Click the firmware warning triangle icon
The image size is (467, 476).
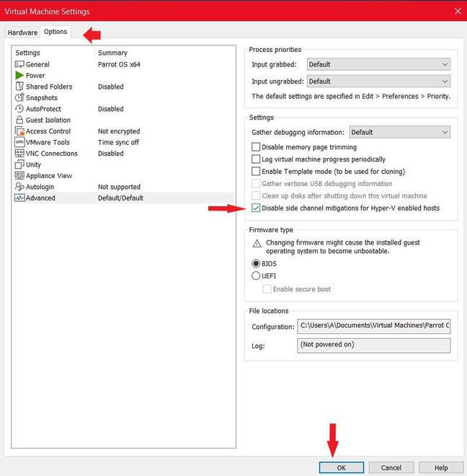[x=257, y=244]
